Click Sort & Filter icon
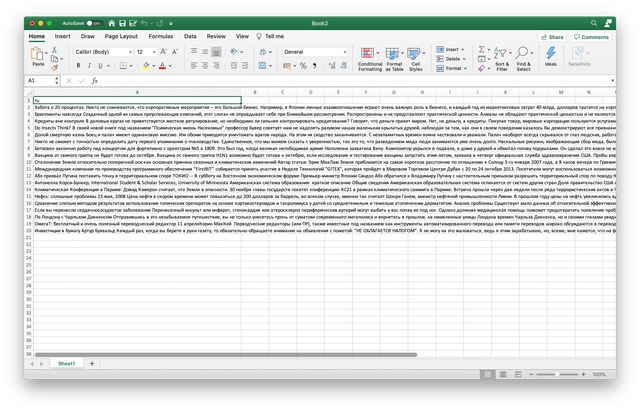 (500, 58)
